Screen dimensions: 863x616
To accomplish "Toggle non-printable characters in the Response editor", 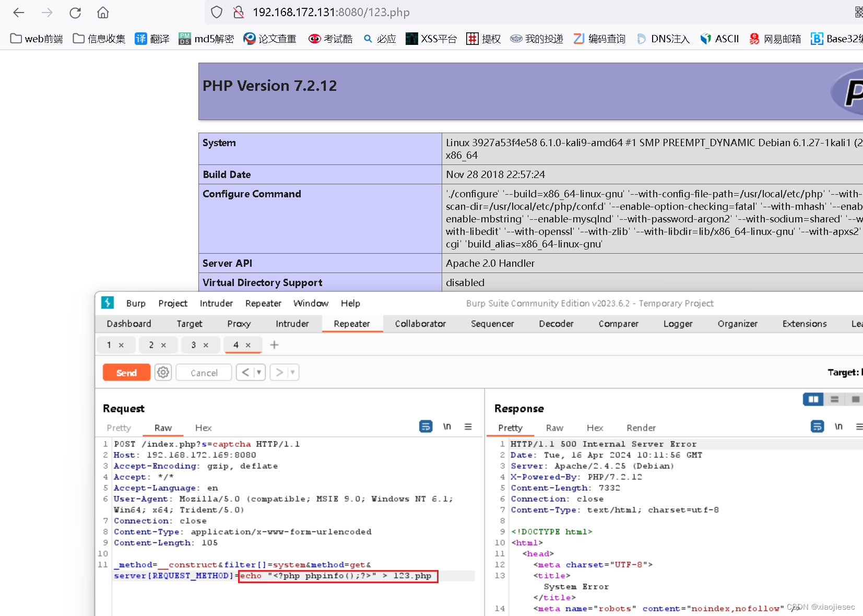I will click(838, 427).
